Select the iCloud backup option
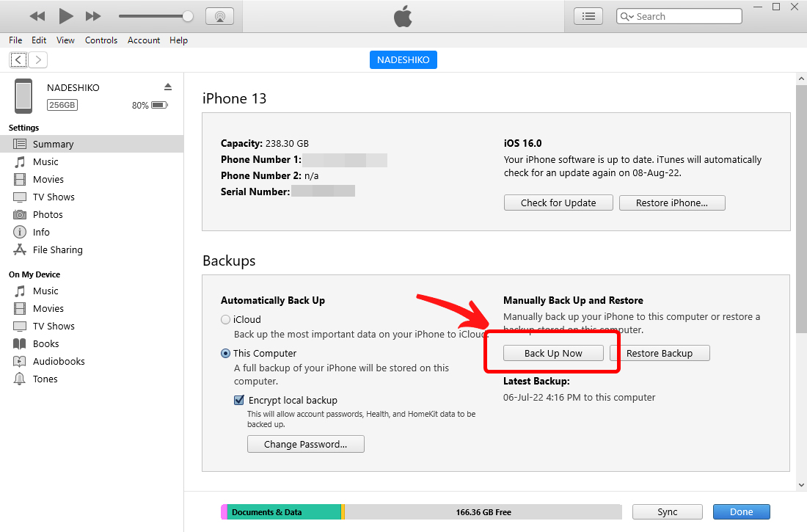 pos(225,320)
